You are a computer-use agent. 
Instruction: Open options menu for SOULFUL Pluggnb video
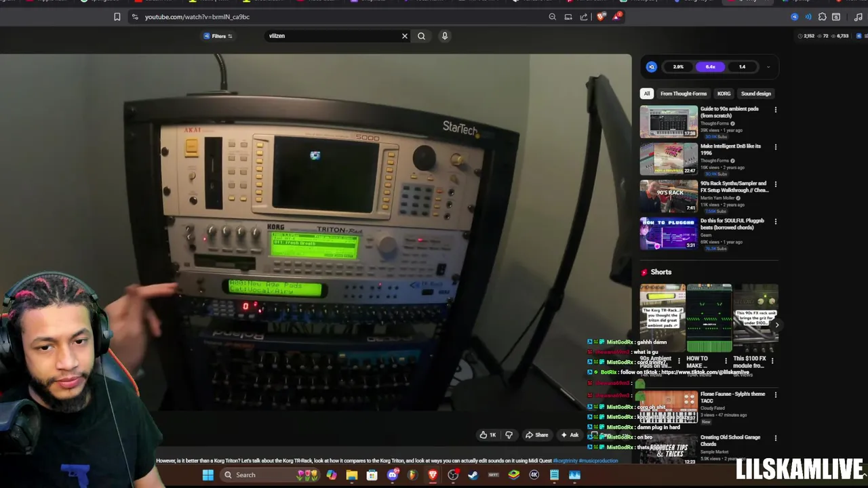point(776,221)
